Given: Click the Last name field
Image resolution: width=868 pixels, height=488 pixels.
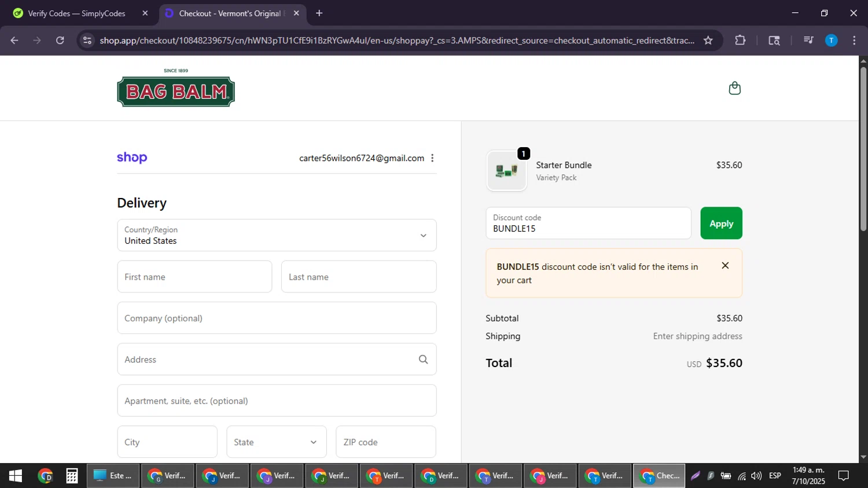Looking at the screenshot, I should [359, 277].
